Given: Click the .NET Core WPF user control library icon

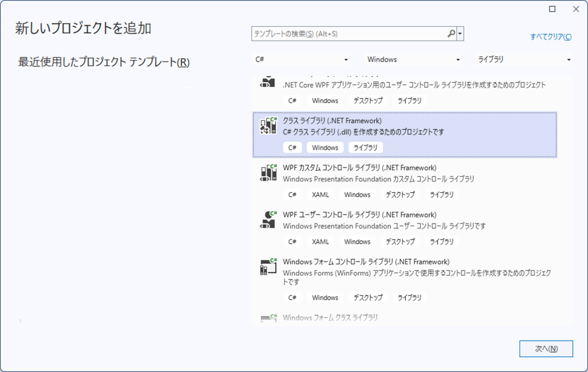Looking at the screenshot, I should (x=268, y=82).
